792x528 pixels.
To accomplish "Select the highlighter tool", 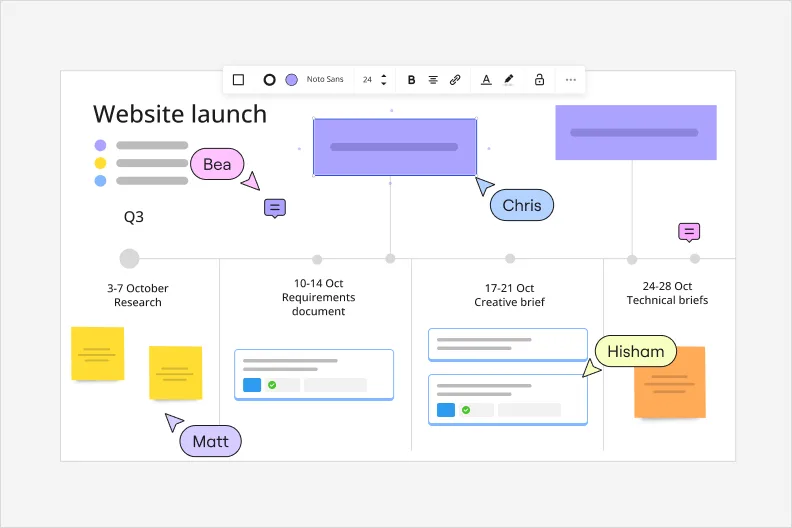I will pos(508,80).
